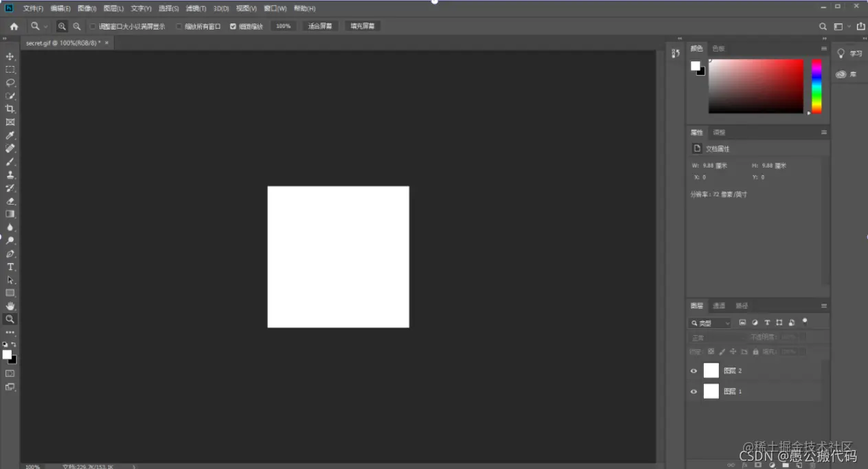Select the Eyedropper tool
This screenshot has width=868, height=469.
tap(10, 135)
